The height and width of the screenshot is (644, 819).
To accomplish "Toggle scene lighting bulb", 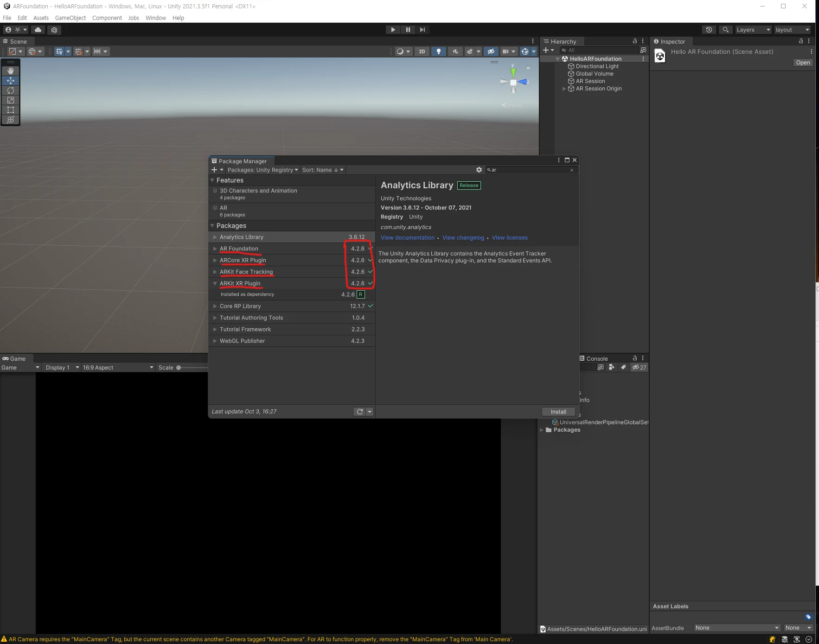I will (439, 51).
